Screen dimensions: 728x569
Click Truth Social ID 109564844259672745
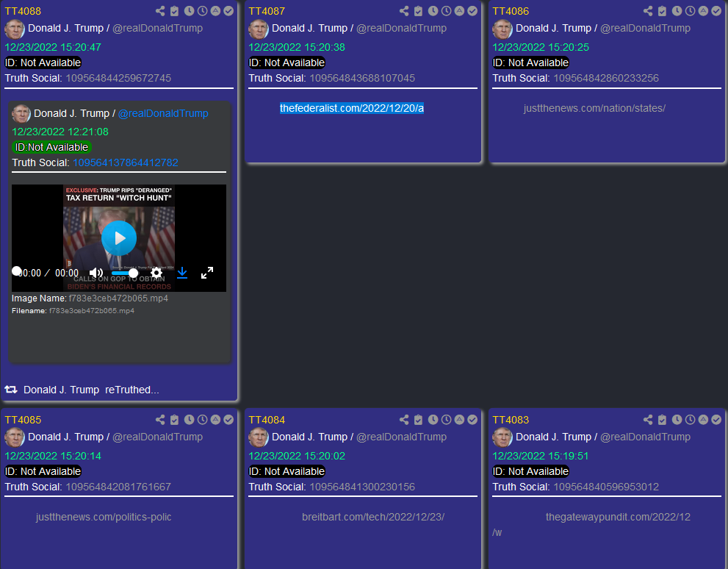(118, 78)
